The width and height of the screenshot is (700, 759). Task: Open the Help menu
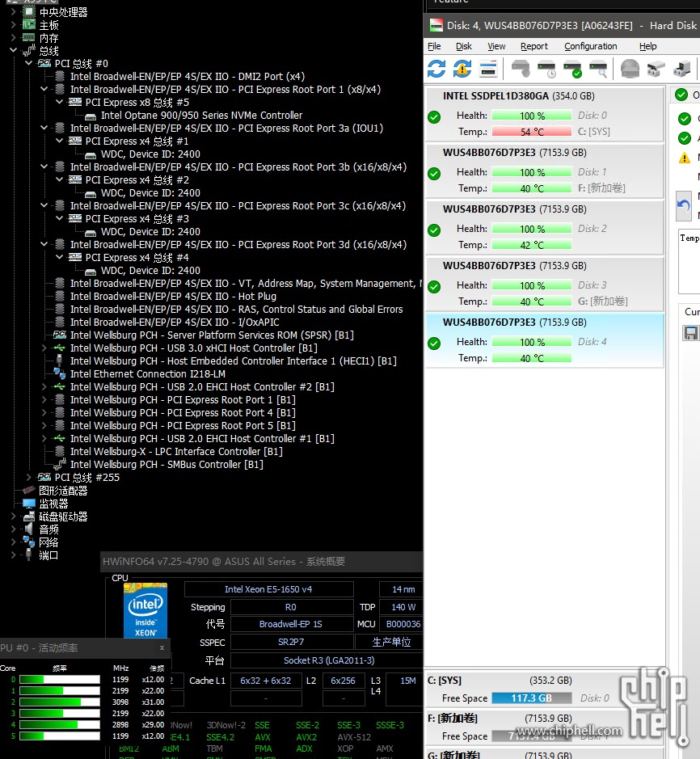[647, 46]
